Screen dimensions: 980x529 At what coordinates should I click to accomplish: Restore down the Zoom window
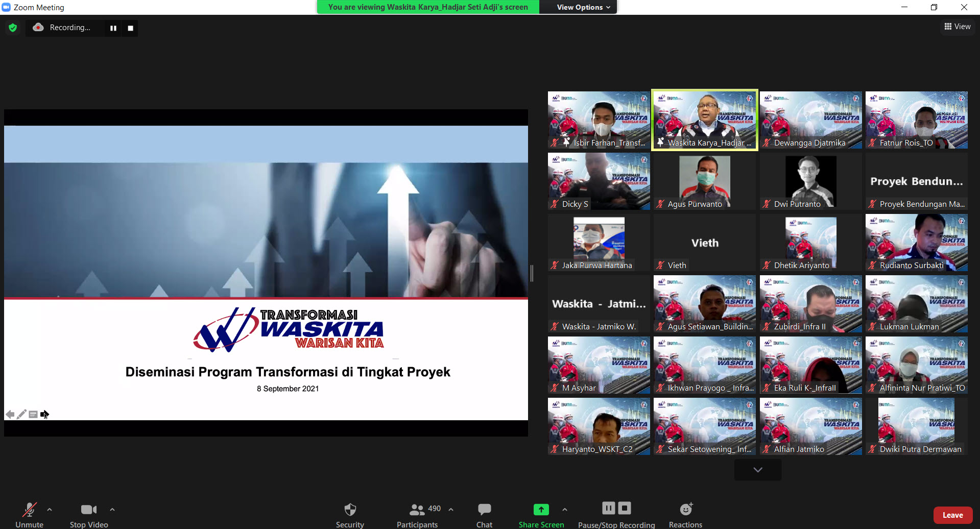click(x=934, y=7)
